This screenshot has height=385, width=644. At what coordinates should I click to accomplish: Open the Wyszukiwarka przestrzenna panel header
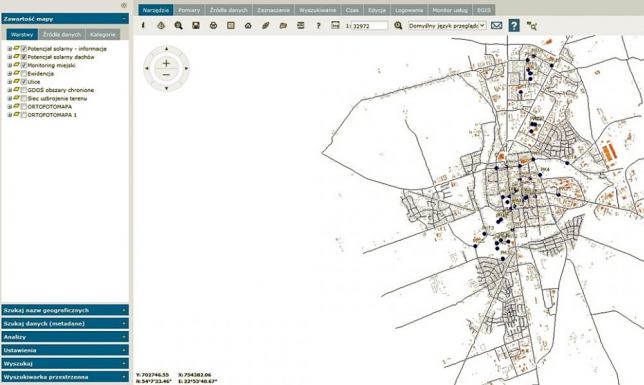click(65, 377)
